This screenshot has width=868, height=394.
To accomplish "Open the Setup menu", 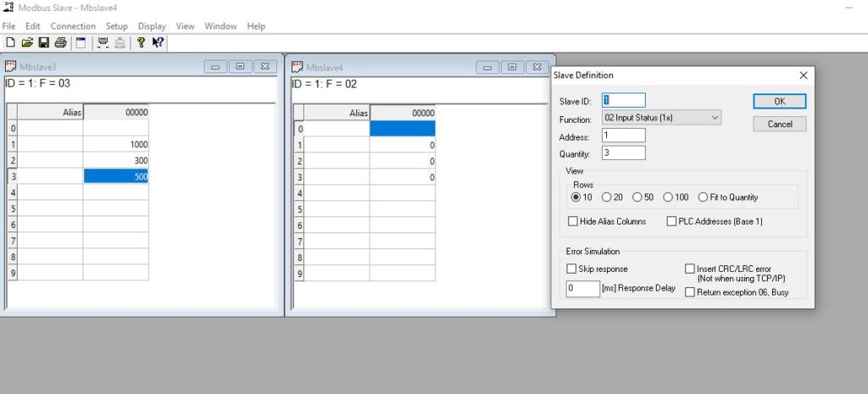I will pos(117,26).
